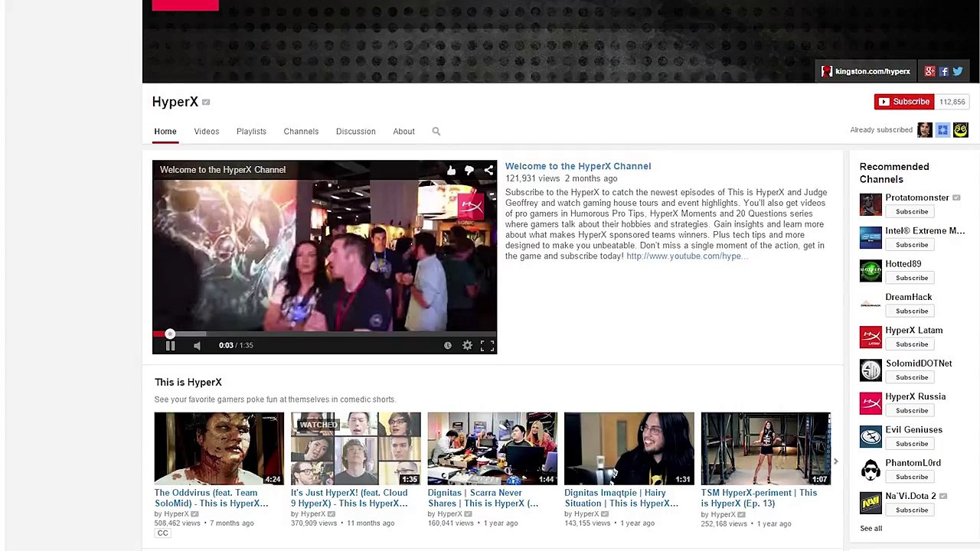Viewport: 980px width, 551px height.
Task: Click See all recommended channels
Action: (x=871, y=529)
